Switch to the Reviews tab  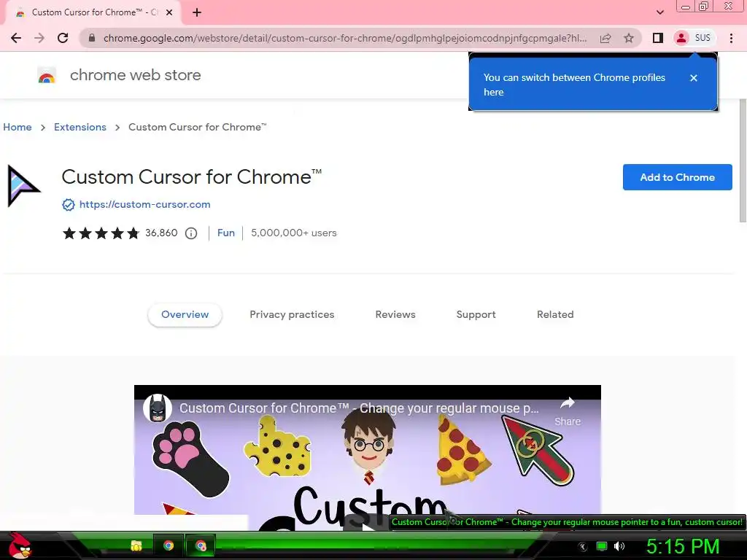click(395, 315)
